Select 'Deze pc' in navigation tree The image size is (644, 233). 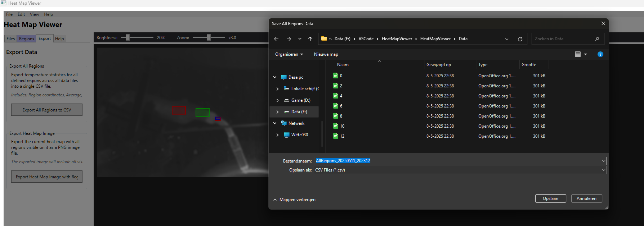pyautogui.click(x=296, y=77)
